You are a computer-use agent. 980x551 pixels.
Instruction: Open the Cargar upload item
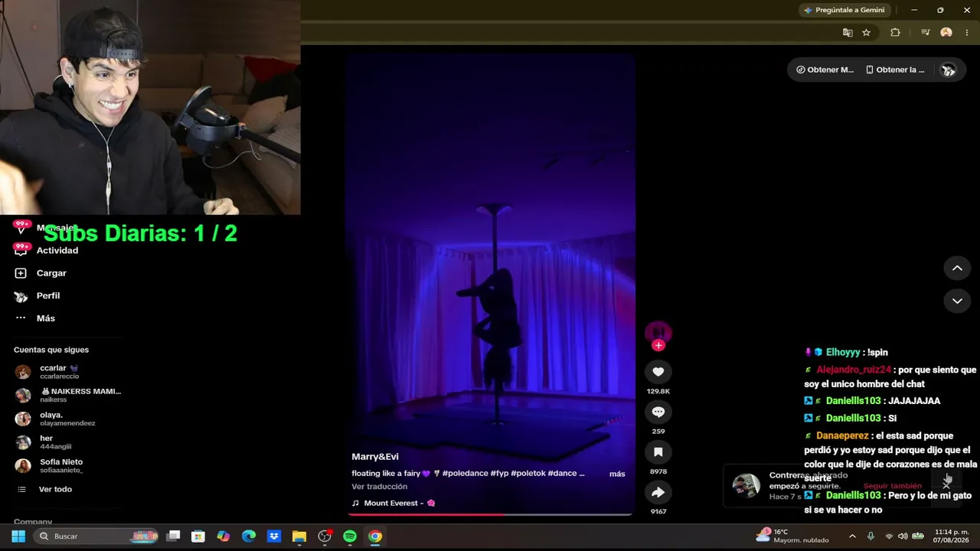click(51, 273)
